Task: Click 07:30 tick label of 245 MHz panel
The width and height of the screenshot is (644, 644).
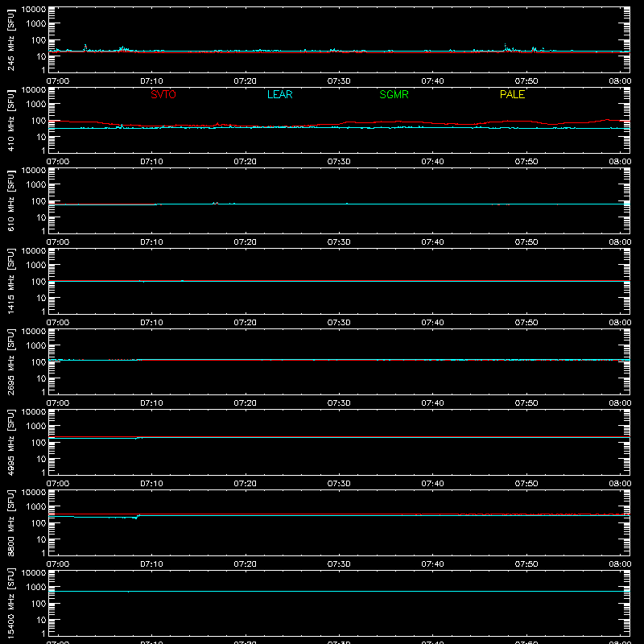Action: coord(339,81)
